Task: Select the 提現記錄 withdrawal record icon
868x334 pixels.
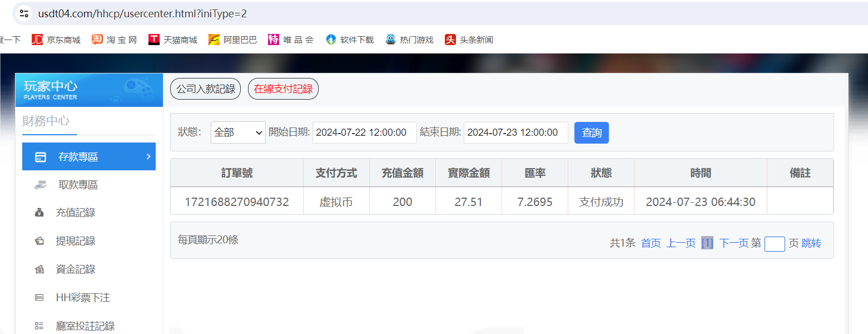Action: pyautogui.click(x=39, y=240)
